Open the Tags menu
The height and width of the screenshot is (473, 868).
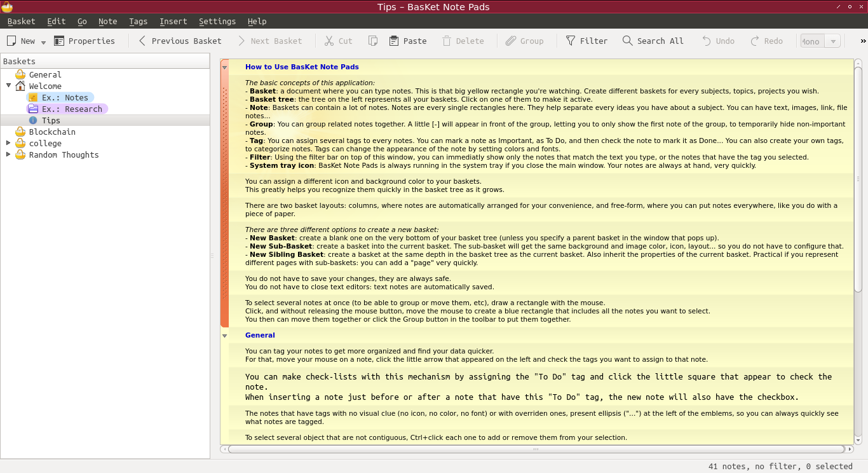(x=138, y=21)
